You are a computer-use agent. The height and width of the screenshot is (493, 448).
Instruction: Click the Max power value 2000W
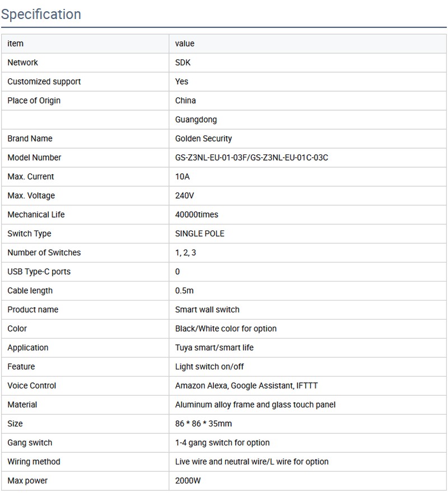188,481
